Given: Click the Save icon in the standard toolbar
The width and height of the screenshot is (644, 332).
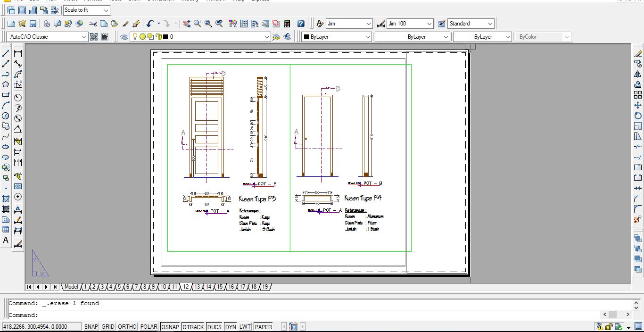Looking at the screenshot, I should (x=33, y=24).
